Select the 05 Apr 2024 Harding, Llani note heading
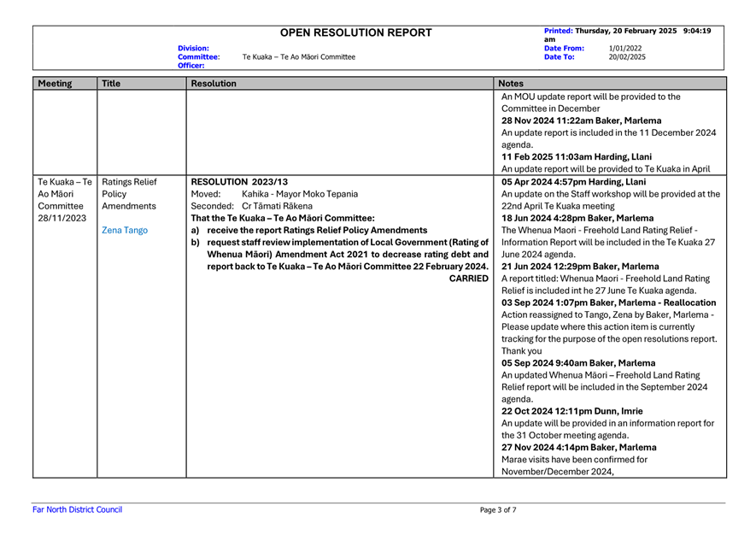 tap(573, 182)
